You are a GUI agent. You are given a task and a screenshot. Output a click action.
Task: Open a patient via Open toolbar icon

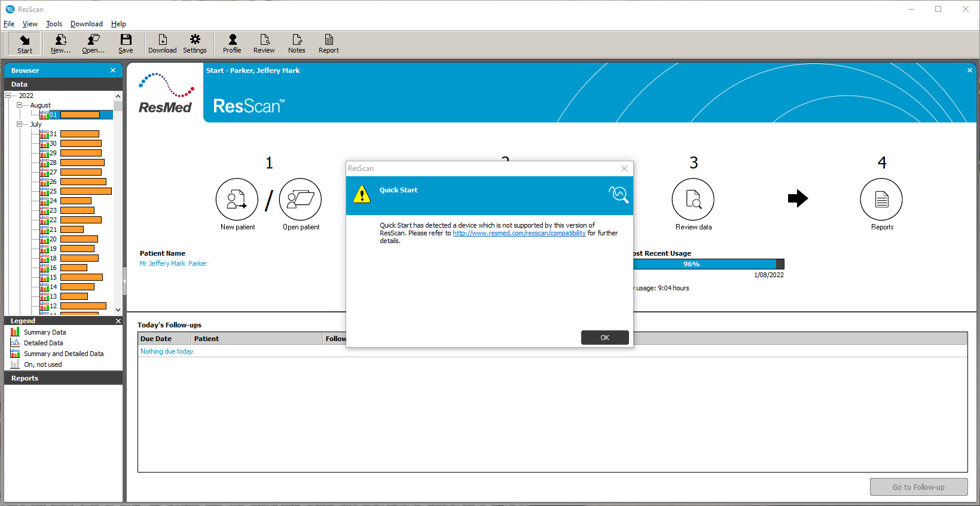93,44
